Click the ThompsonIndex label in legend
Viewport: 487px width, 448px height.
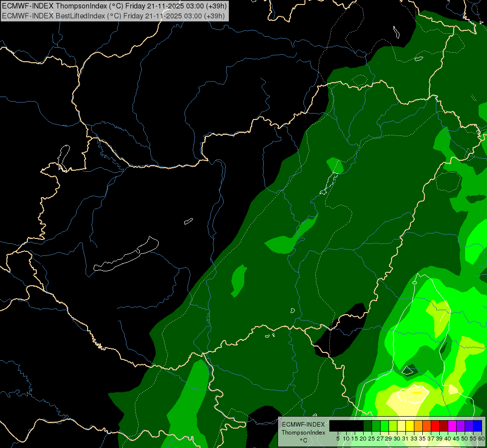point(303,433)
